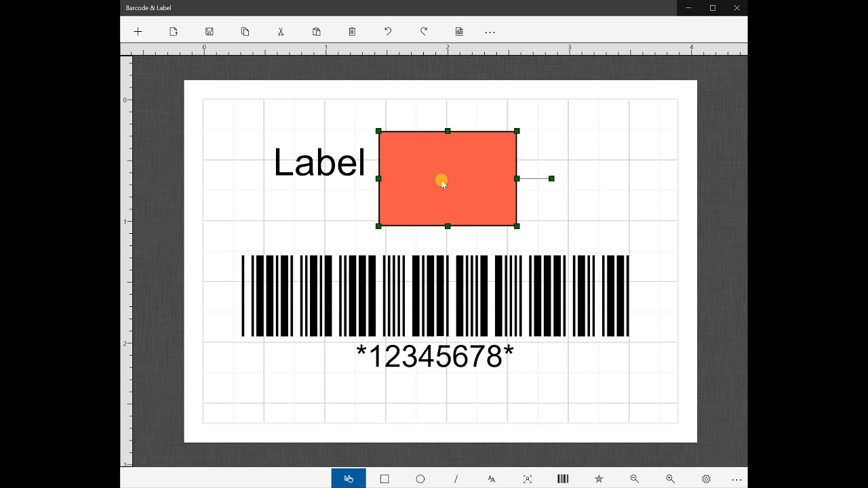Maximize the Barcode & Label window
This screenshot has width=868, height=488.
713,8
